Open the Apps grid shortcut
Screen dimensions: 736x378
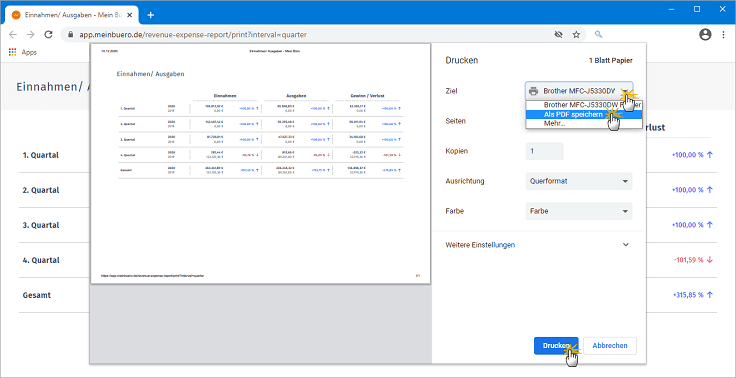click(23, 52)
